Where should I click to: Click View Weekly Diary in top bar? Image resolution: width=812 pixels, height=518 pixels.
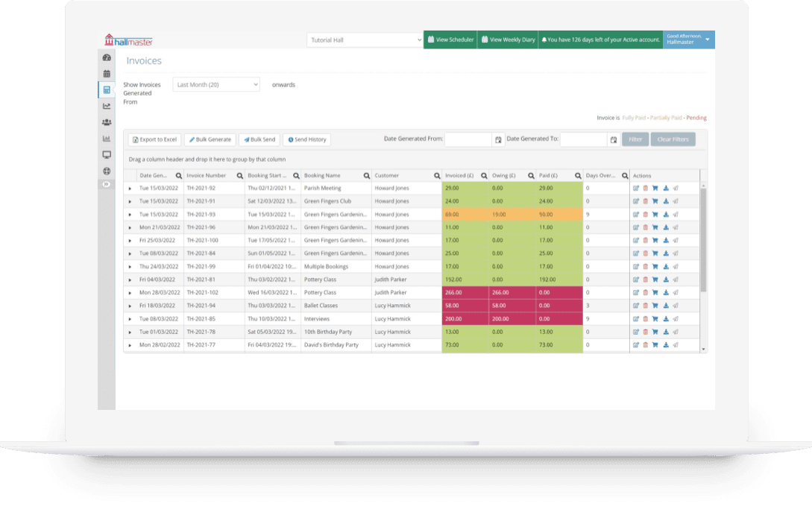point(508,40)
